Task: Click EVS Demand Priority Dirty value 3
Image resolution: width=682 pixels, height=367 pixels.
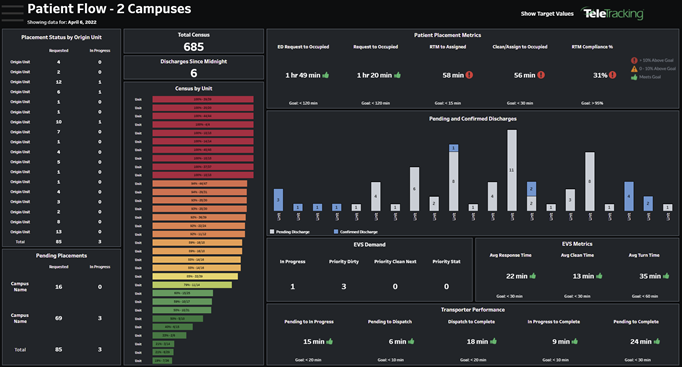Action: click(344, 287)
